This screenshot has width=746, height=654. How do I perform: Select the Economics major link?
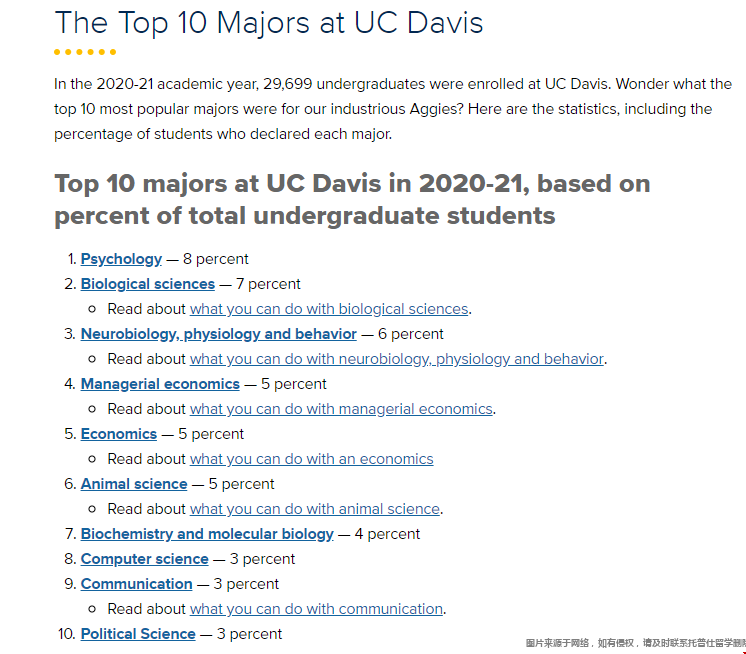pos(119,434)
